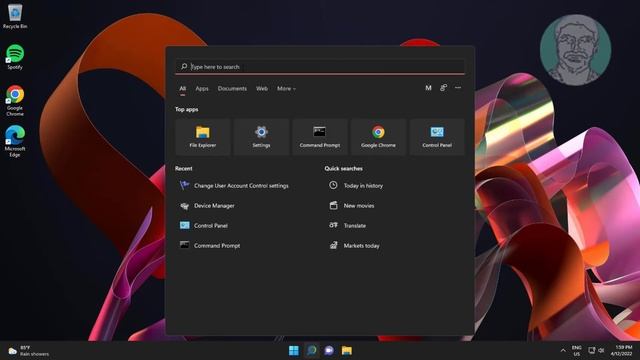Click the share/feedback icon in search panel

point(443,88)
